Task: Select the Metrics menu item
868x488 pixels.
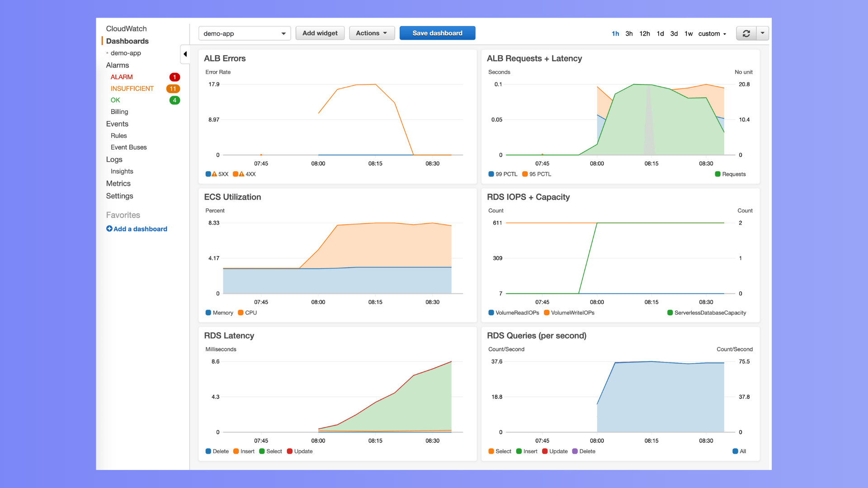Action: click(x=118, y=183)
